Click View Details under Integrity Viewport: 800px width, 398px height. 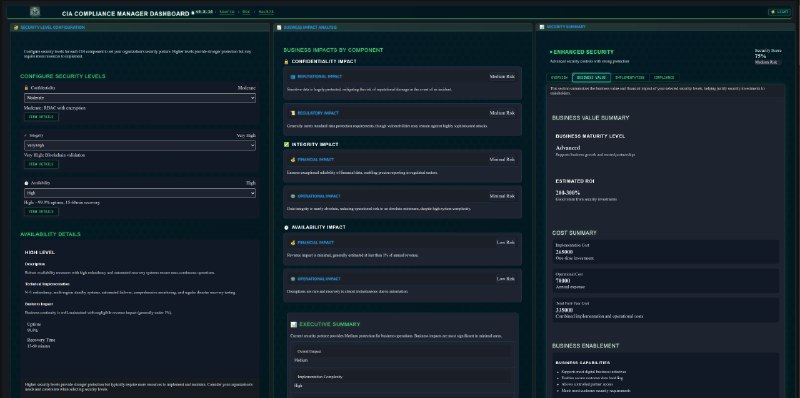41,164
